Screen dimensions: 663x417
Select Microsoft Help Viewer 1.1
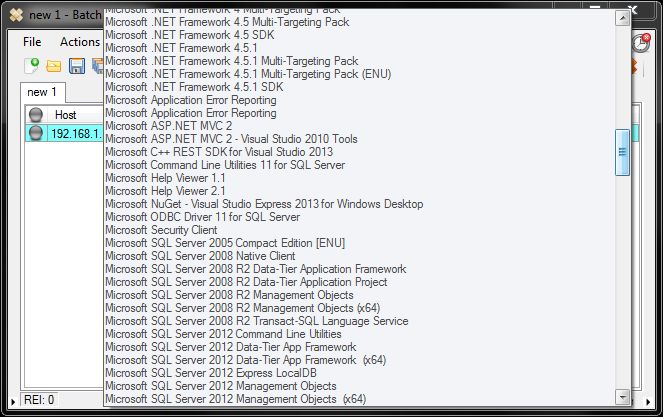tap(165, 178)
